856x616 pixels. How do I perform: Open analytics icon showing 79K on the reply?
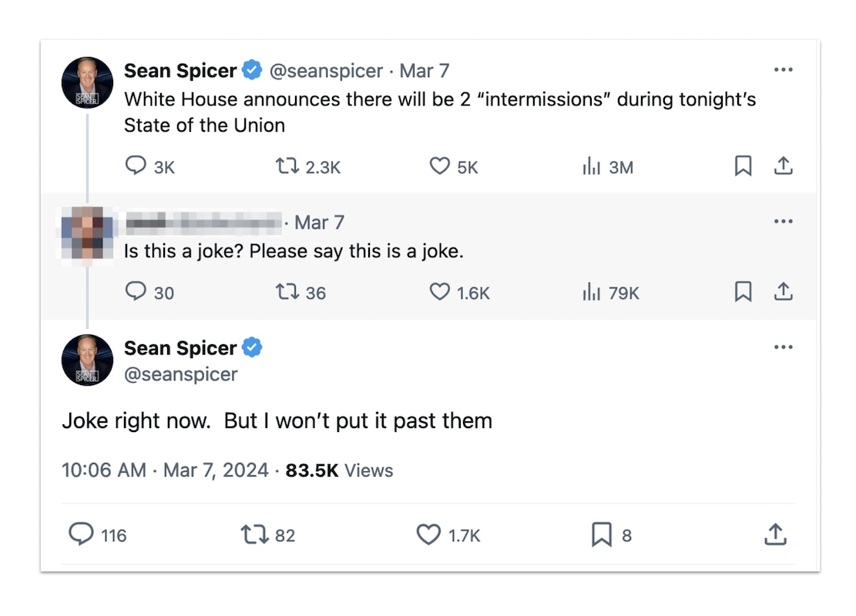pos(592,292)
